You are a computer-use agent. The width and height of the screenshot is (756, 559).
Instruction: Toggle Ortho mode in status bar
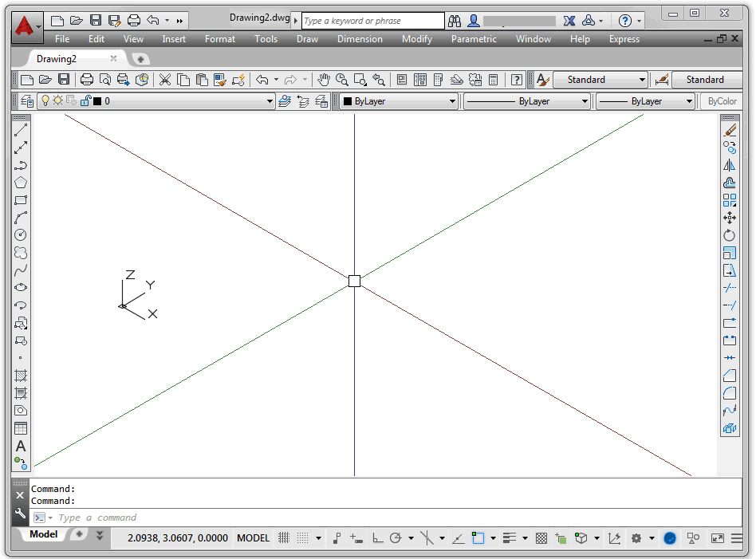point(378,538)
